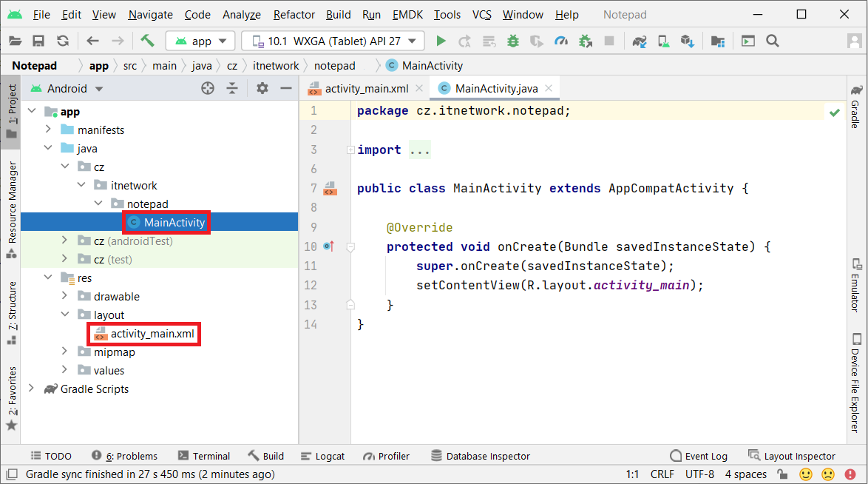Click the Make Project hammer icon
The height and width of the screenshot is (484, 868).
(147, 41)
